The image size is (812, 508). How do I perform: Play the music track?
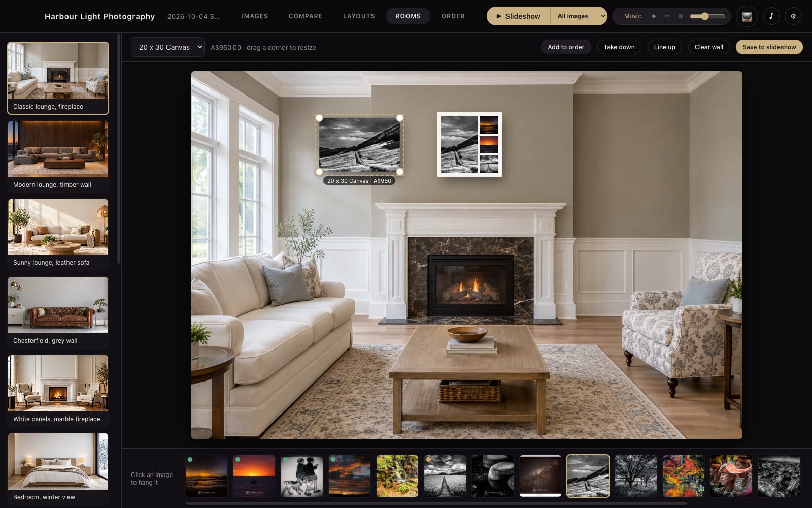pos(654,16)
